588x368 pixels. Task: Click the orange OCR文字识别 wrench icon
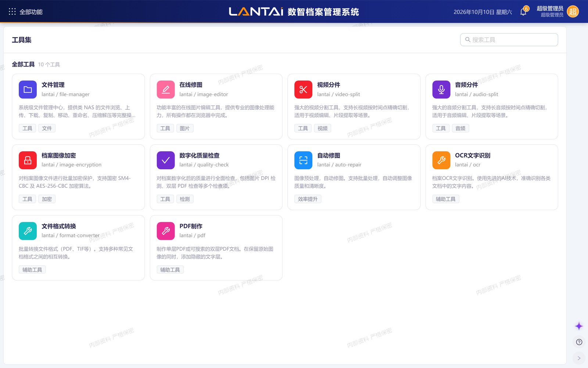[x=441, y=160]
